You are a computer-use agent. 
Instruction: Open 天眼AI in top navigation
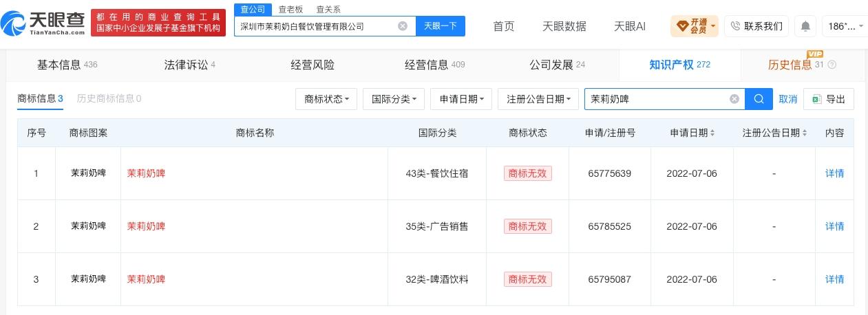(x=630, y=26)
